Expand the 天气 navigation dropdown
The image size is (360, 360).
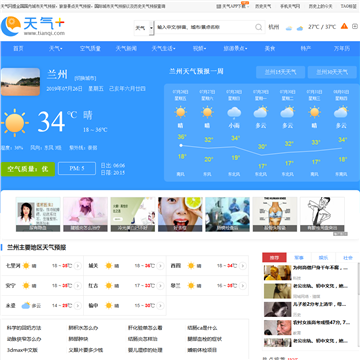[x=56, y=49]
